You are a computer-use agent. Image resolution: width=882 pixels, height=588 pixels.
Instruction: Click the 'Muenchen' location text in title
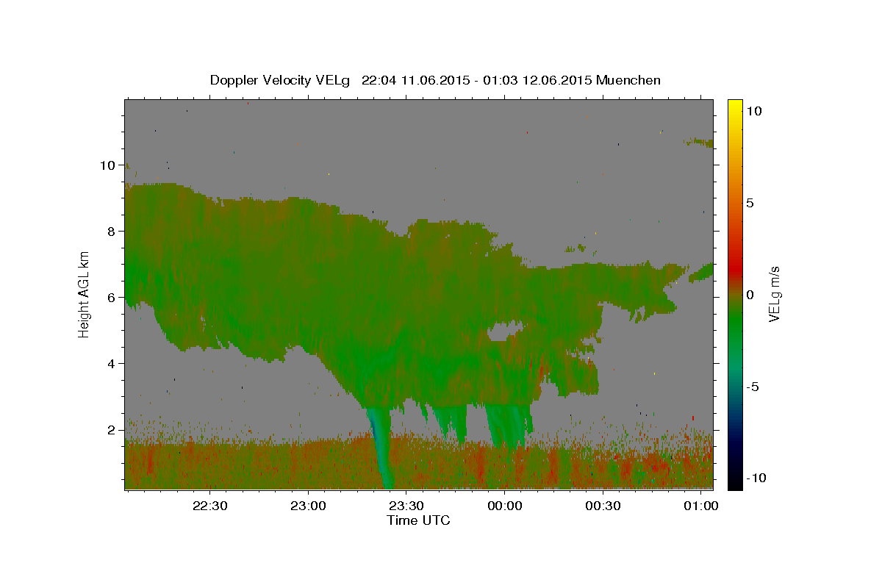628,80
